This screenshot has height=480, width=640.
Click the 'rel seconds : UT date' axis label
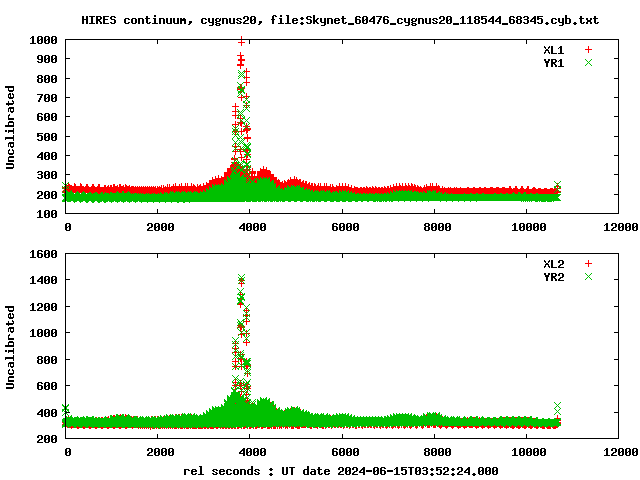[x=341, y=471]
